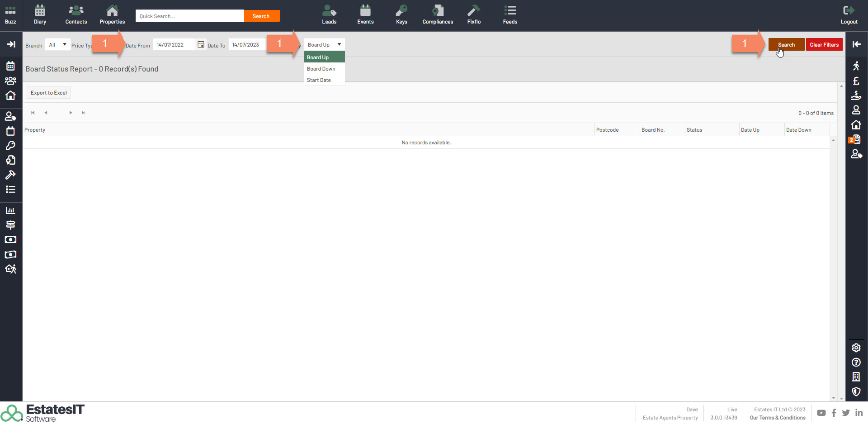Expand the Branch dropdown

coord(58,45)
